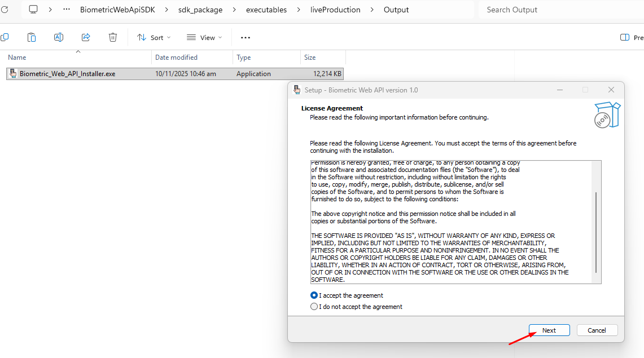Viewport: 644px width, 358px height.
Task: Toggle the Preview pane button
Action: (632, 37)
